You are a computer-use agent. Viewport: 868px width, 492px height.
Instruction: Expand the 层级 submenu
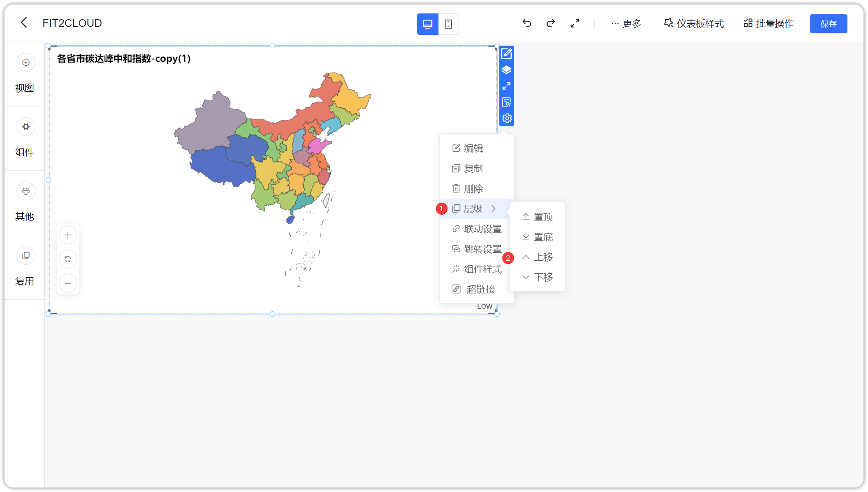[x=477, y=209]
